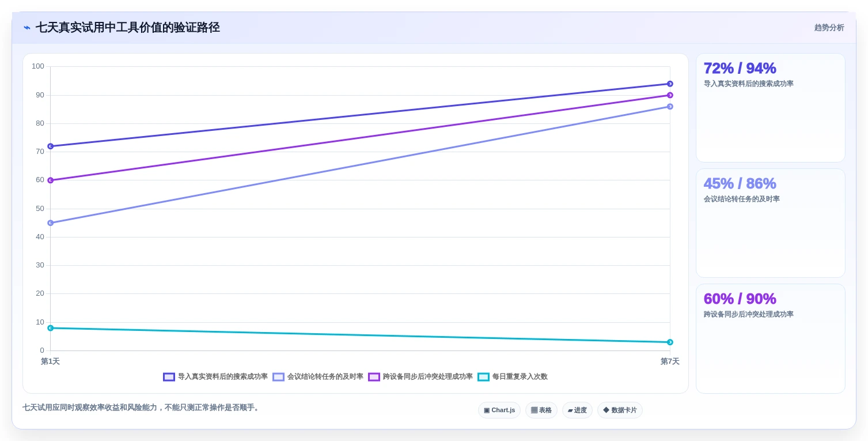Click the 趋势分析 label in header

pyautogui.click(x=829, y=28)
